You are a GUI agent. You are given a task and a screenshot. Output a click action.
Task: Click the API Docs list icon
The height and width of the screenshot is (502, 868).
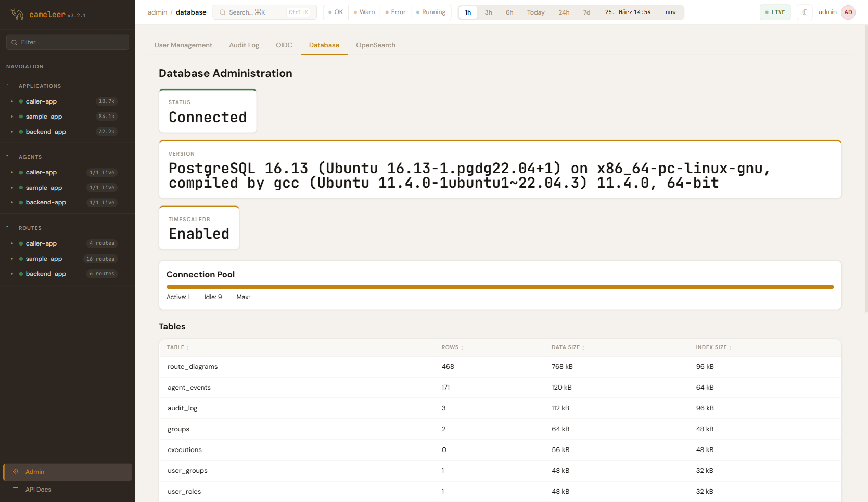(x=16, y=490)
